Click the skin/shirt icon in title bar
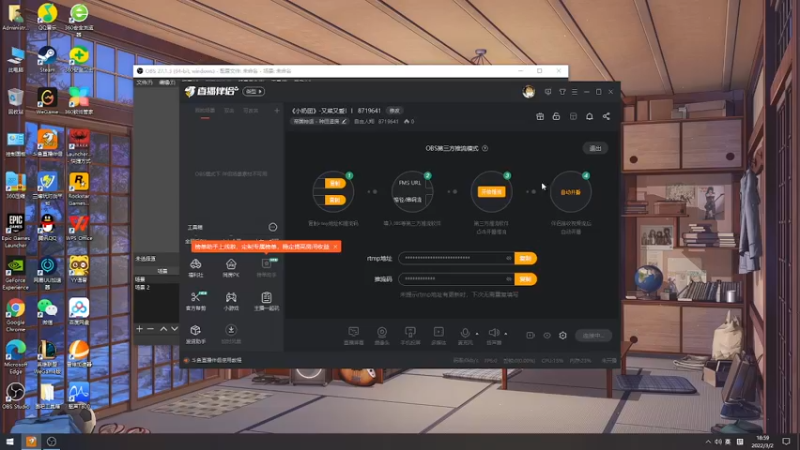Image resolution: width=800 pixels, height=450 pixels. (562, 92)
